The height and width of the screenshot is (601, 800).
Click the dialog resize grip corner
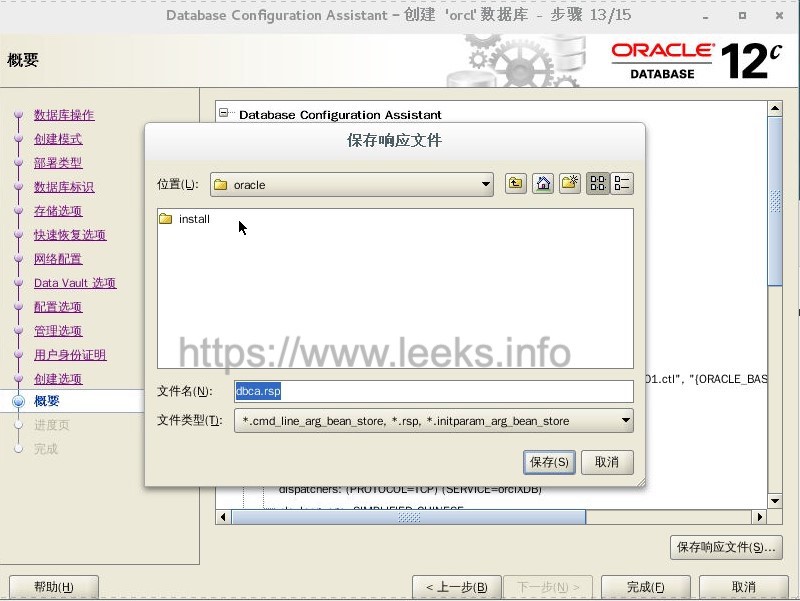(x=641, y=482)
